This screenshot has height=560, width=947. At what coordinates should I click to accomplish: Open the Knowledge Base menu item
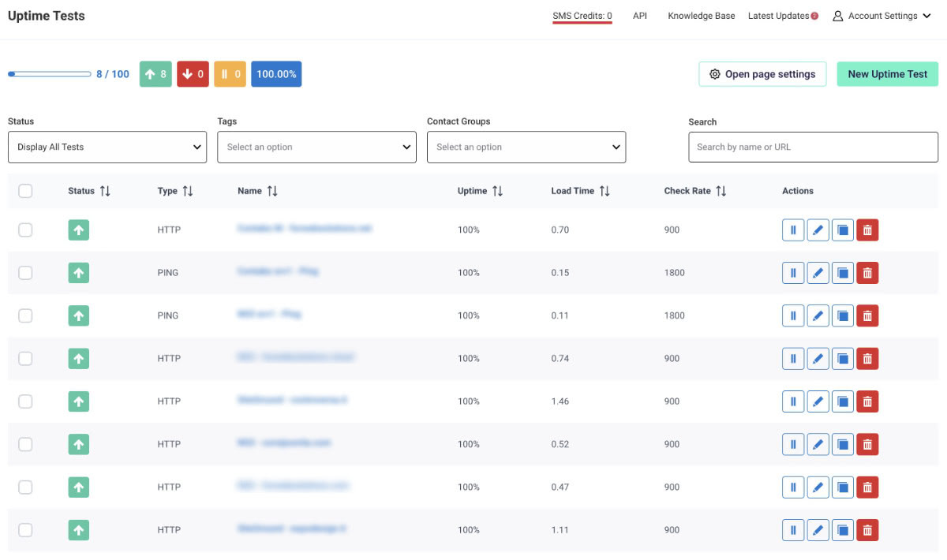[701, 15]
